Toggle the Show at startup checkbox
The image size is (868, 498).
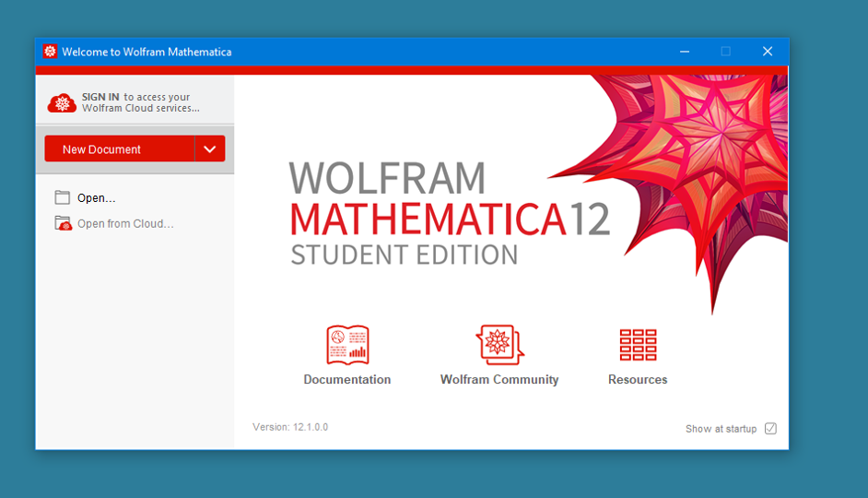pyautogui.click(x=770, y=428)
